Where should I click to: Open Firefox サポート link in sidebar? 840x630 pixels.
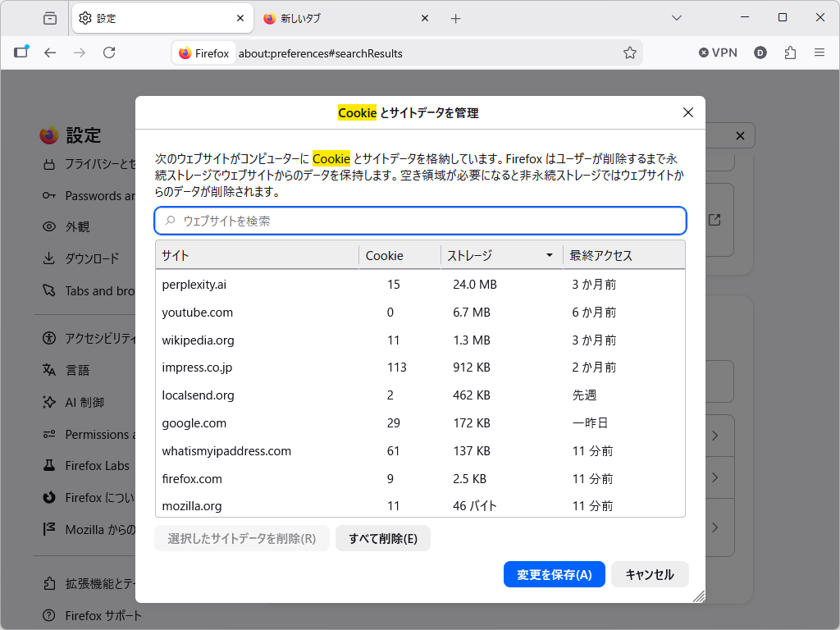coord(103,615)
